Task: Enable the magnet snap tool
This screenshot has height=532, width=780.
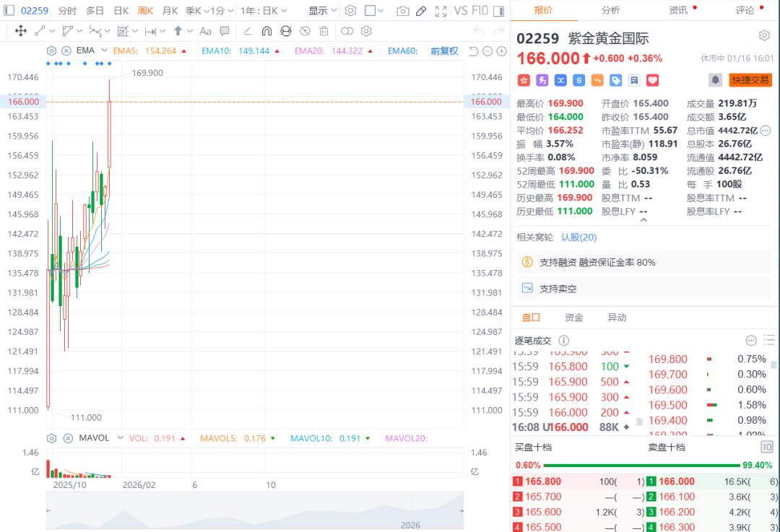Action: (x=266, y=31)
